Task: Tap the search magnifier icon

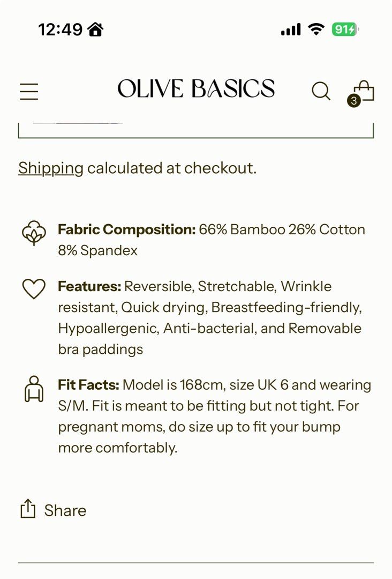Action: pyautogui.click(x=321, y=91)
